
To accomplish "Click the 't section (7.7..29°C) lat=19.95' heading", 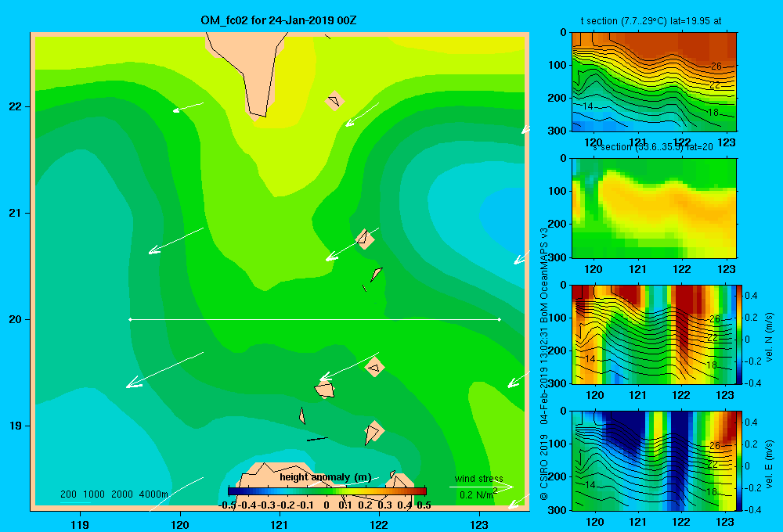I will point(651,21).
